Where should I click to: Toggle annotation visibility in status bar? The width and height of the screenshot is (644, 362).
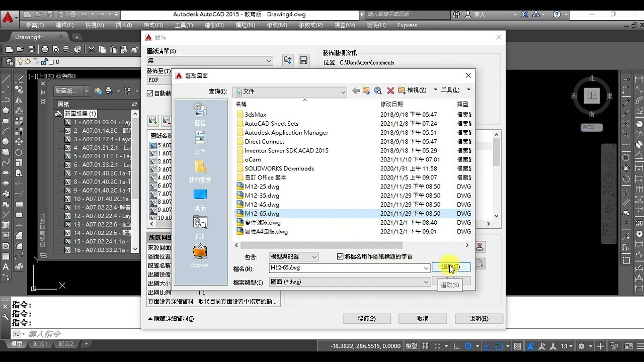tap(530, 346)
